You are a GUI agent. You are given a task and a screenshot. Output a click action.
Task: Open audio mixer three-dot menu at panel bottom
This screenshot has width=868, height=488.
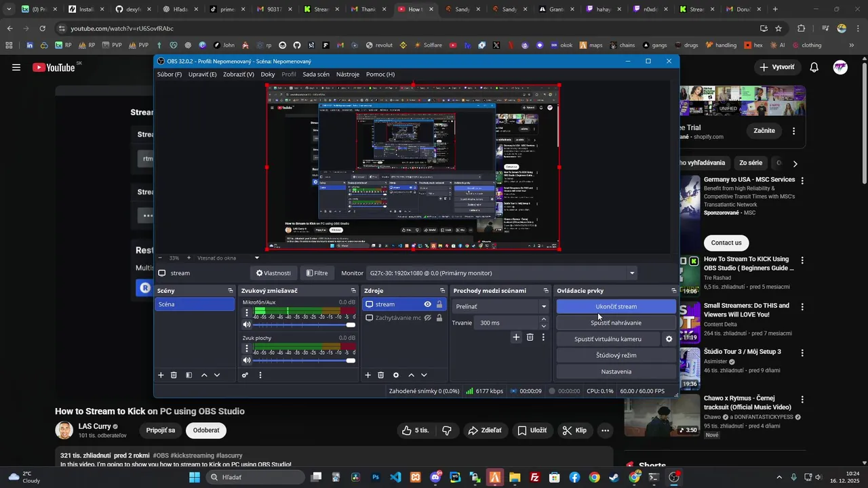point(260,375)
